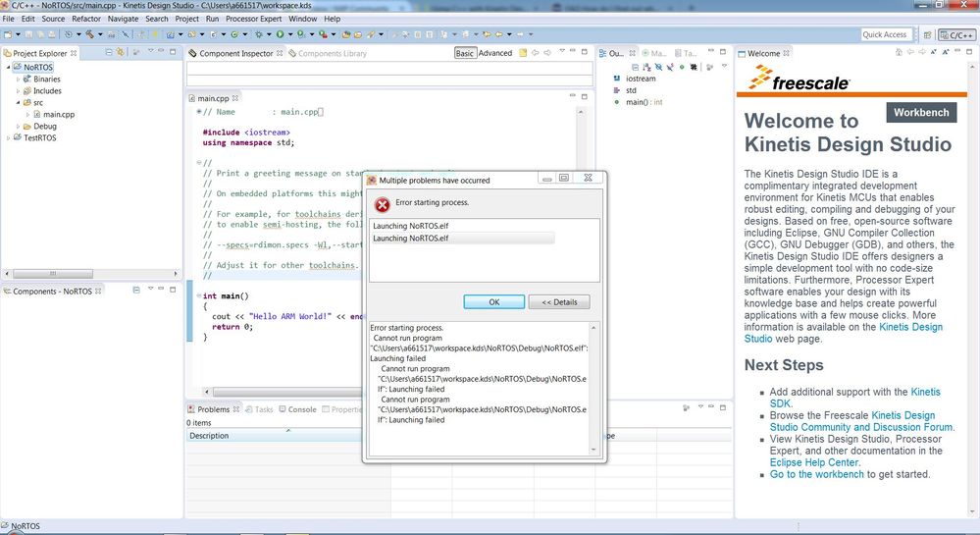
Task: Click the Go to the workbench link
Action: 817,474
